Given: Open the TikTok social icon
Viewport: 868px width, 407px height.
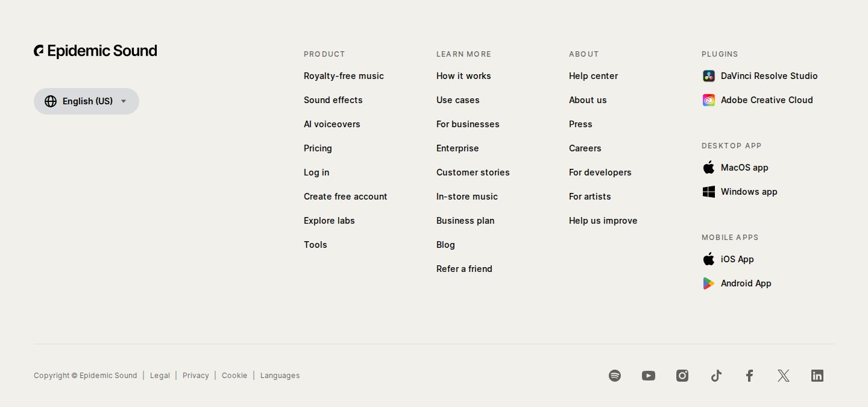Looking at the screenshot, I should click(x=716, y=376).
